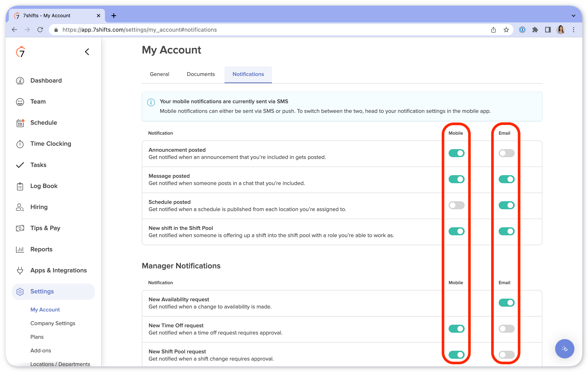Screen dimensions: 588x372
Task: Toggle Mobile for New Shift Pool request
Action: click(456, 355)
